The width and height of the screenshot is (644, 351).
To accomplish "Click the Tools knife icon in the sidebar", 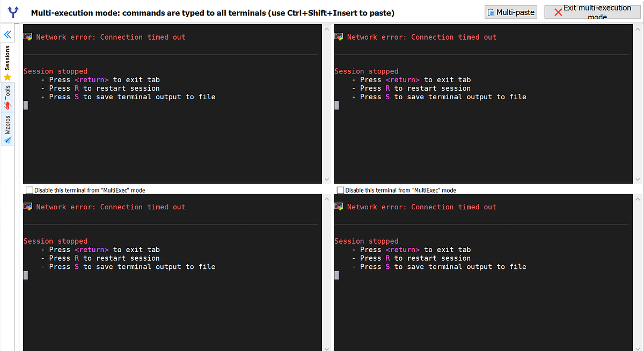I will pos(8,106).
